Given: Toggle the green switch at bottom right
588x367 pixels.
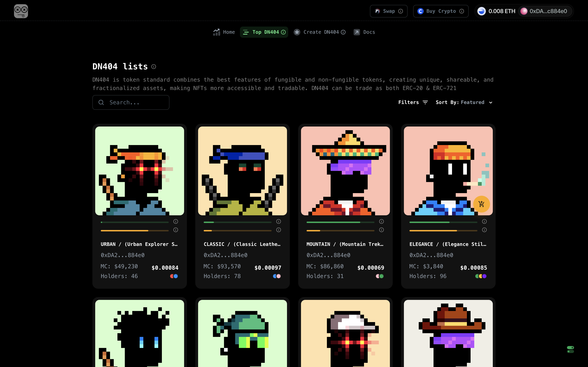Looking at the screenshot, I should pos(570,349).
